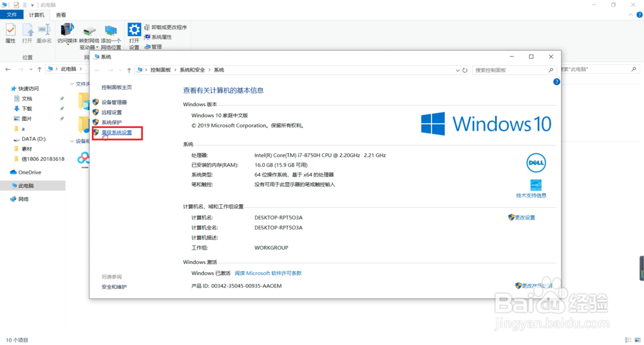Viewport: 644px width, 345px height.
Task: Click 设备管理器 link in System window
Action: [x=114, y=102]
